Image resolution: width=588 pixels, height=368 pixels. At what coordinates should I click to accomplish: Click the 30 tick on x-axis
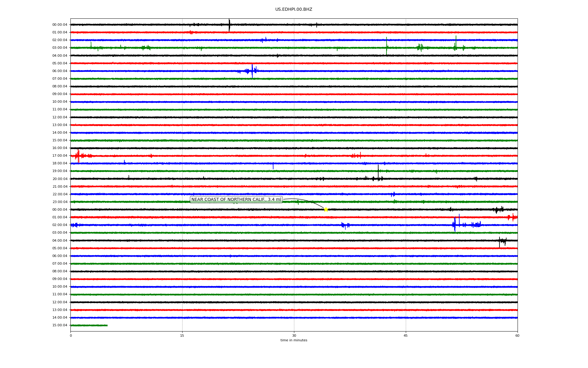coord(294,335)
